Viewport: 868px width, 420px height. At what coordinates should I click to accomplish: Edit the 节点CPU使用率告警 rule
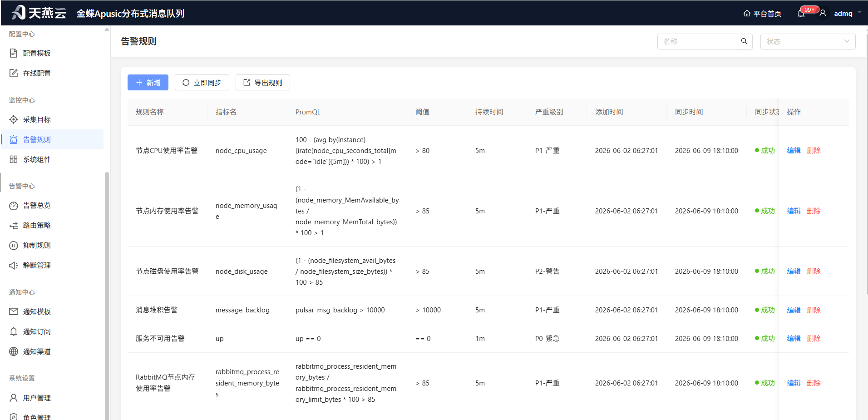[794, 150]
